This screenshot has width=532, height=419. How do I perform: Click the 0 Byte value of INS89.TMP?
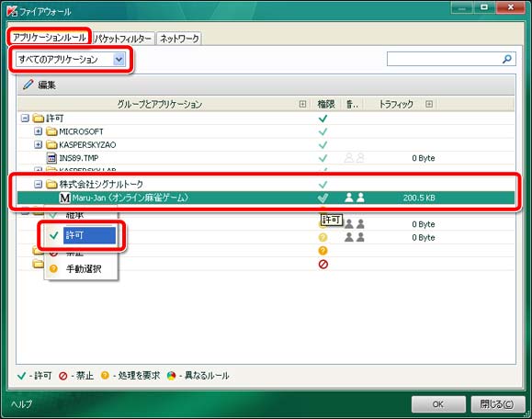424,158
